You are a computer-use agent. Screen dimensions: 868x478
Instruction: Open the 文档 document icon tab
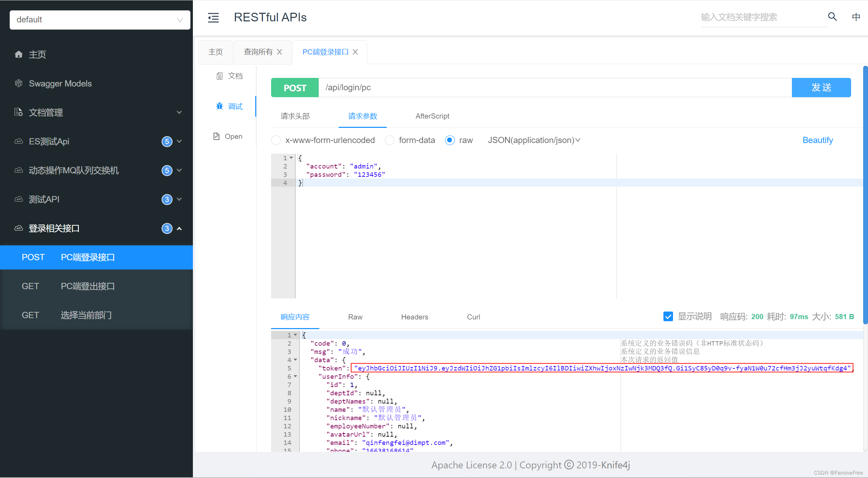click(219, 76)
